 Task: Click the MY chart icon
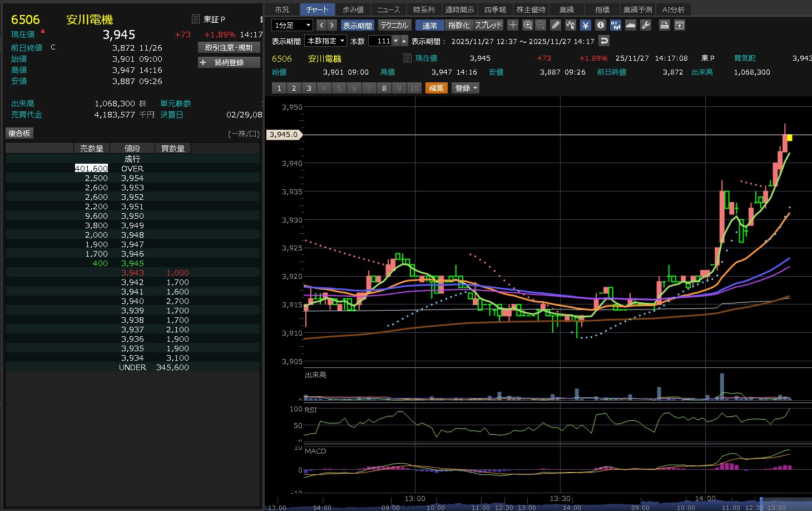(615, 25)
